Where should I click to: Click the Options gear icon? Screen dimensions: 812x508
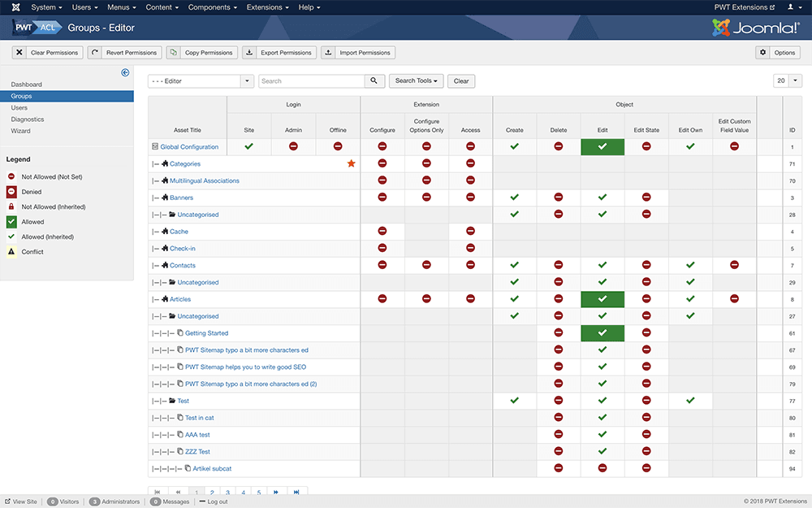(x=762, y=52)
